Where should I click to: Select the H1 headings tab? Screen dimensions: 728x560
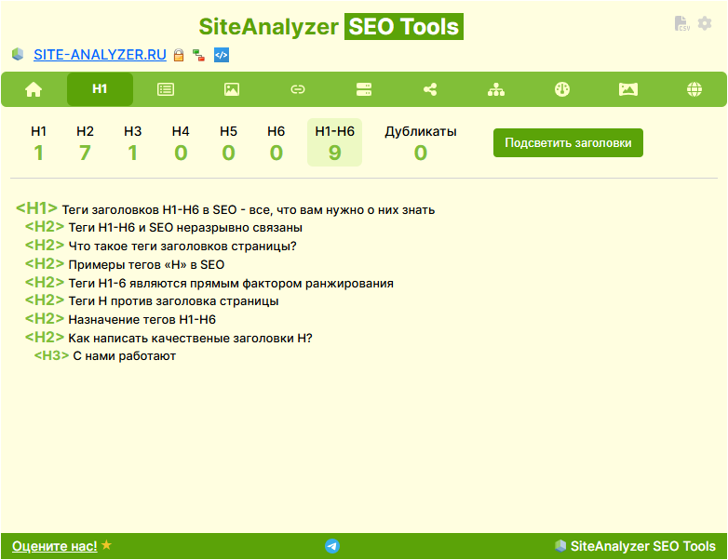coord(100,89)
